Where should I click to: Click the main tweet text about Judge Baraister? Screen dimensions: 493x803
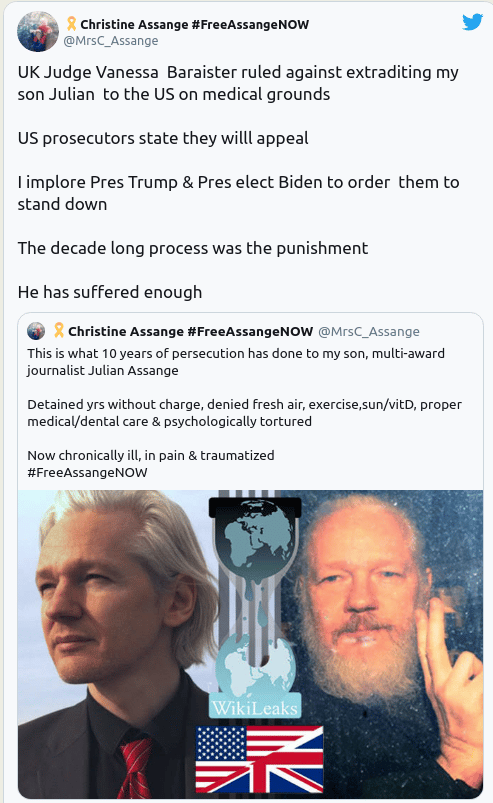[238, 83]
